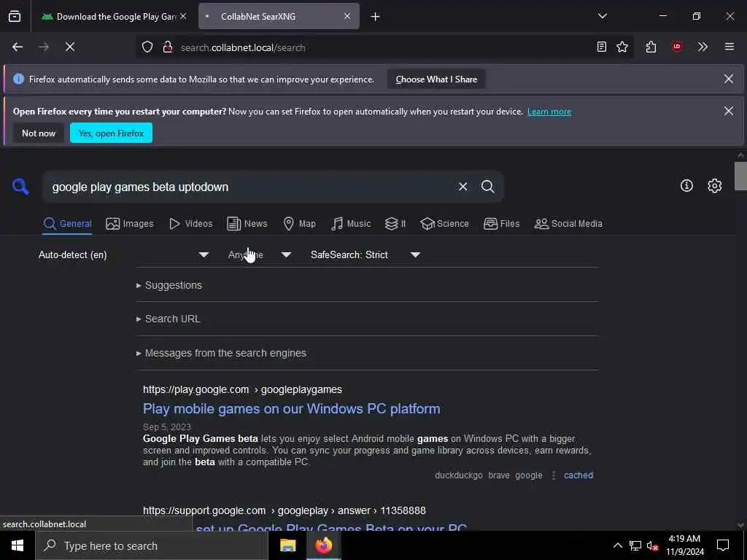Click the support.google.com result URL text
The image size is (747, 560).
[285, 510]
